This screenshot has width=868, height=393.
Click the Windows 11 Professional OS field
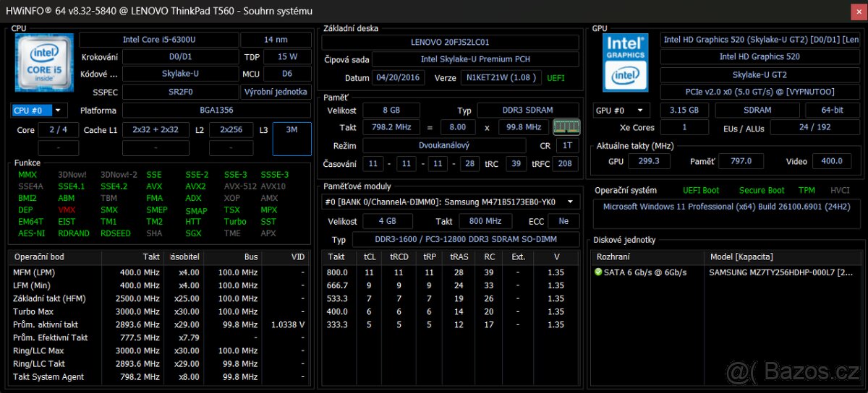click(728, 207)
